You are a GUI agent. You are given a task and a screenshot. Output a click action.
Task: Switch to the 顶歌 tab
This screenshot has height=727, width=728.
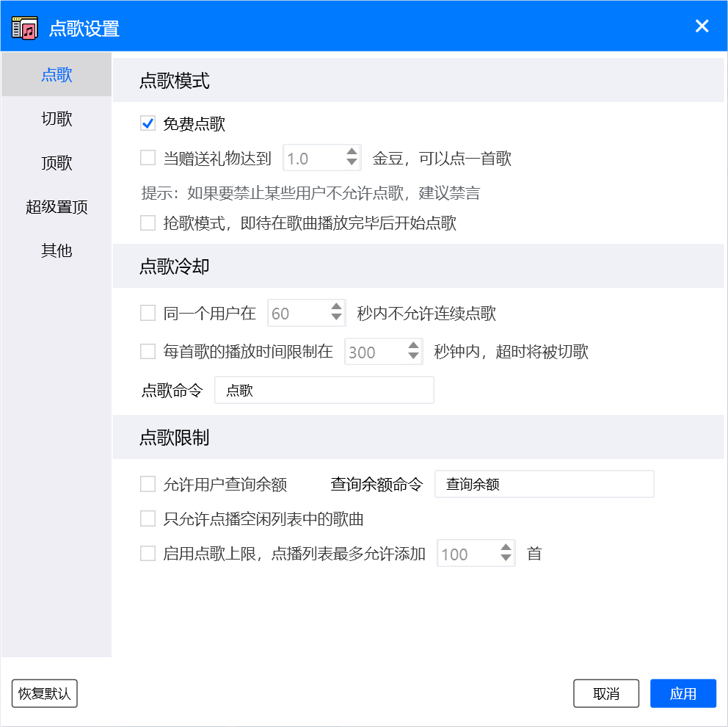57,162
